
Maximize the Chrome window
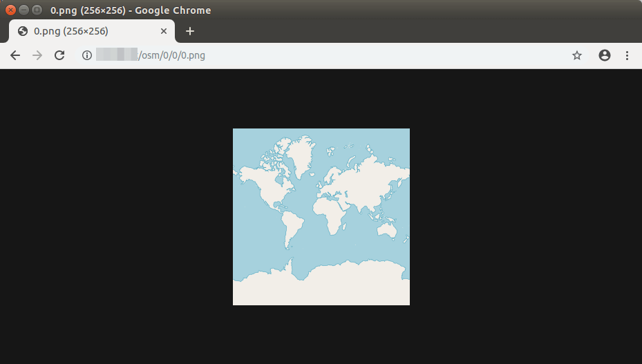(37, 10)
